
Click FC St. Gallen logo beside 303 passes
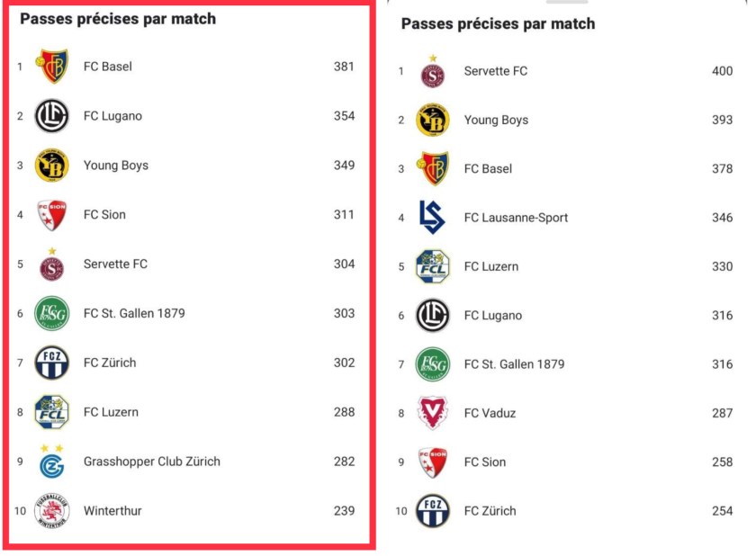[51, 313]
